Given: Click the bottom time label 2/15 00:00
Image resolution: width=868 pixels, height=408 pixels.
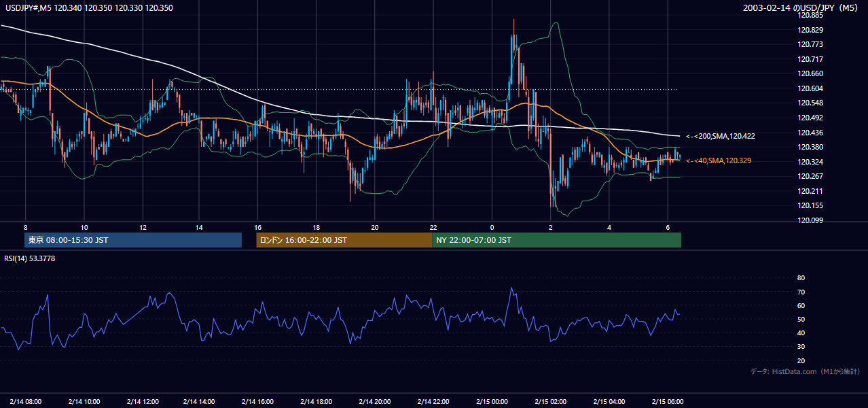Looking at the screenshot, I should (x=492, y=402).
